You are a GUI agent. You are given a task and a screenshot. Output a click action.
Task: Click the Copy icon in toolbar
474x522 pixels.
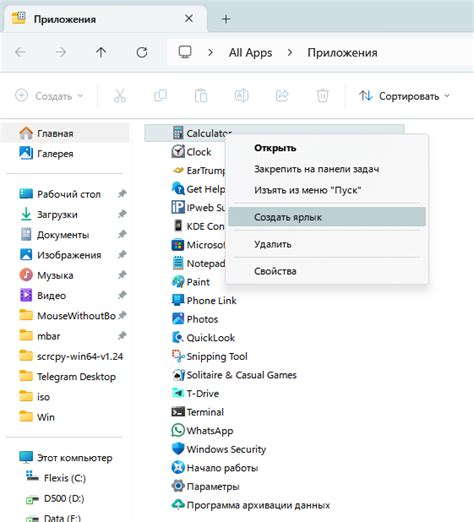coord(160,96)
